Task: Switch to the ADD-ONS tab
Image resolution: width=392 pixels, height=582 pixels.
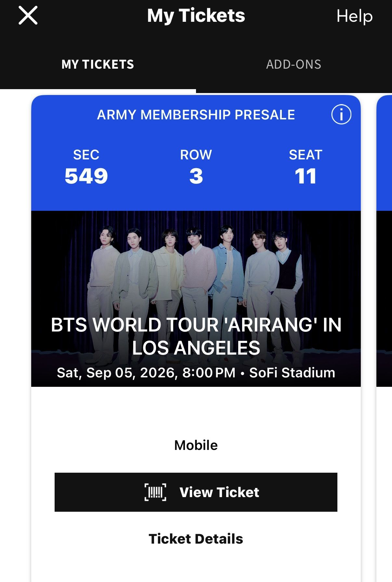Action: click(294, 64)
